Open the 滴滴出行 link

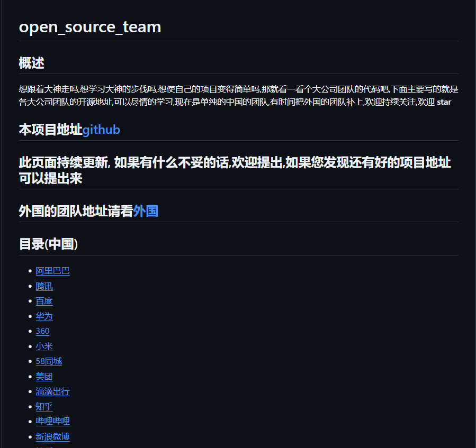(x=53, y=391)
